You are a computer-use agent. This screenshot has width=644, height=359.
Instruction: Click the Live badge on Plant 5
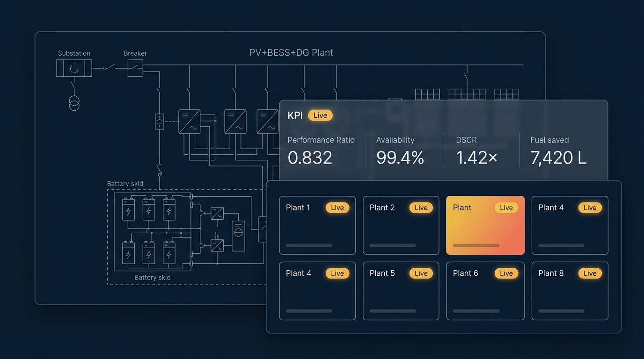coord(421,273)
